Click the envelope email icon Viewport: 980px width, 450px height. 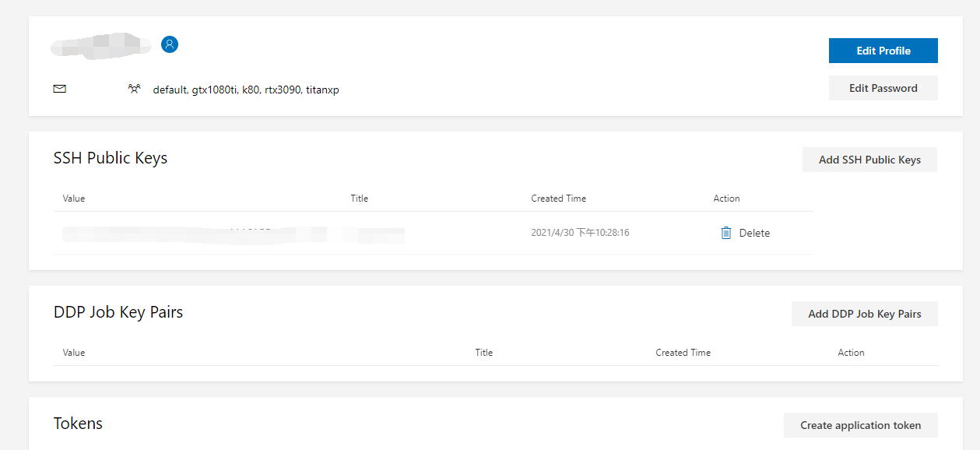click(x=60, y=89)
